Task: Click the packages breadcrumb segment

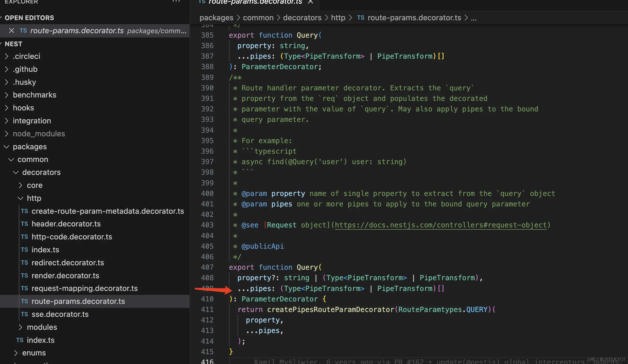Action: [x=216, y=18]
